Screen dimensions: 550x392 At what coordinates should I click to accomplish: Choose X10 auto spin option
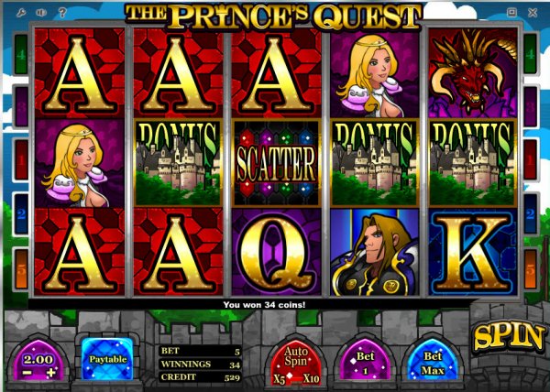(x=311, y=378)
